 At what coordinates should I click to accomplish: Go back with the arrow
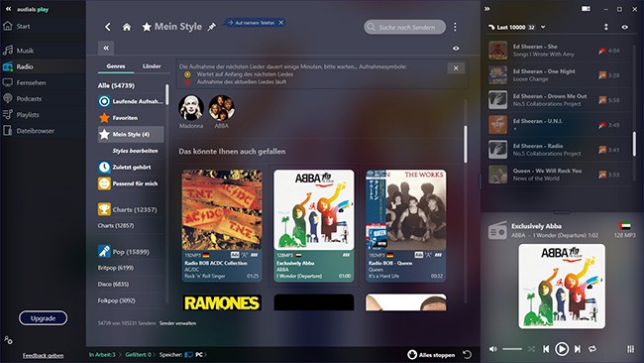click(108, 27)
